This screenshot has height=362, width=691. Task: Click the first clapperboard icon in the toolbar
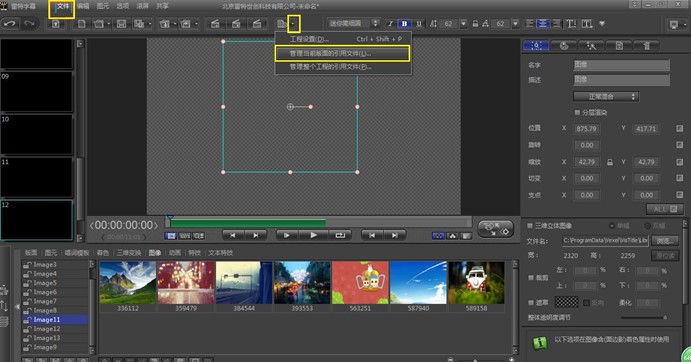point(215,24)
